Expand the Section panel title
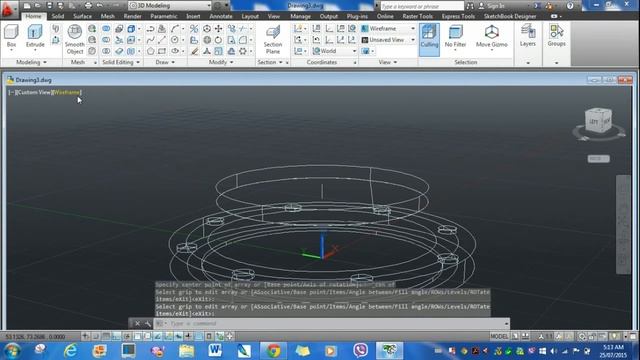Image resolution: width=640 pixels, height=360 pixels. 270,62
